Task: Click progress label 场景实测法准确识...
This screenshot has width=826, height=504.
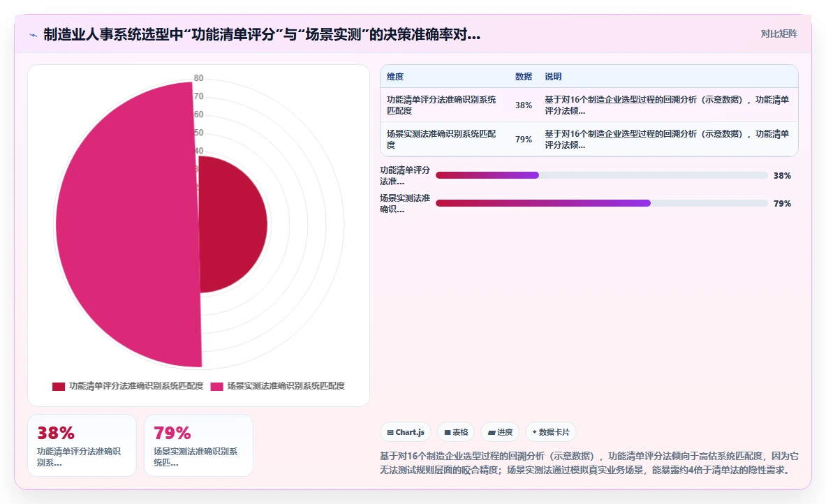Action: (405, 203)
